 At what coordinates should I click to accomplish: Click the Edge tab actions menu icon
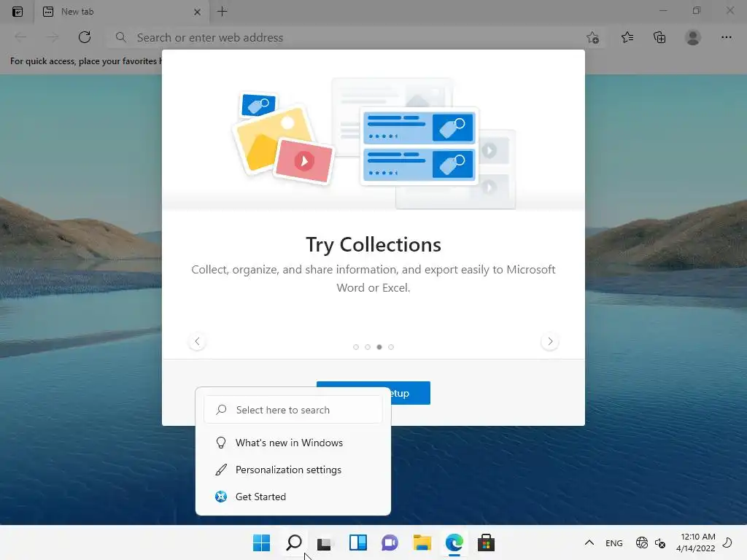[18, 12]
